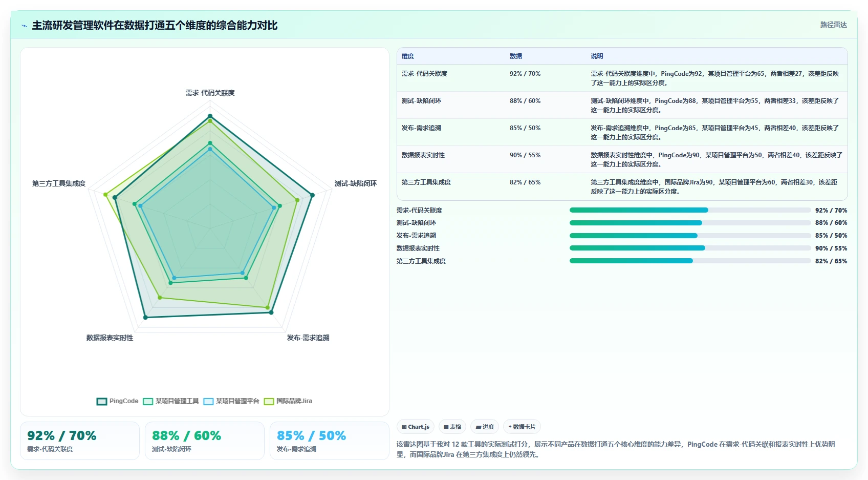Viewport: 868px width, 480px height.
Task: Click the chart title heading text
Action: tap(155, 25)
